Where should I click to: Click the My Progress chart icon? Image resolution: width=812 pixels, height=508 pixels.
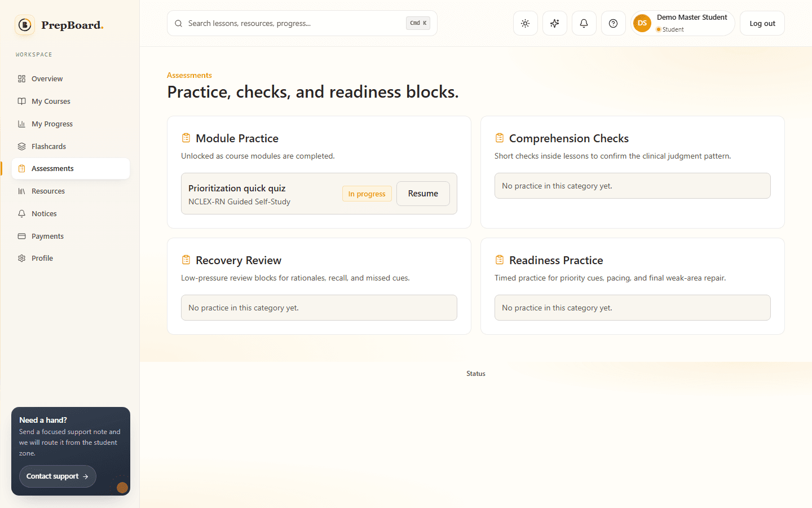coord(21,124)
